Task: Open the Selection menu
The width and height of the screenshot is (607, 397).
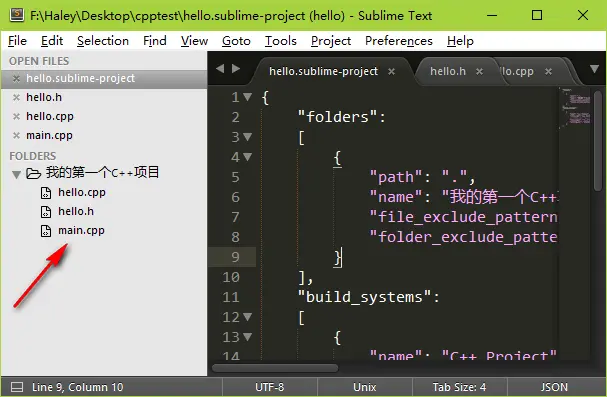Action: coord(103,41)
